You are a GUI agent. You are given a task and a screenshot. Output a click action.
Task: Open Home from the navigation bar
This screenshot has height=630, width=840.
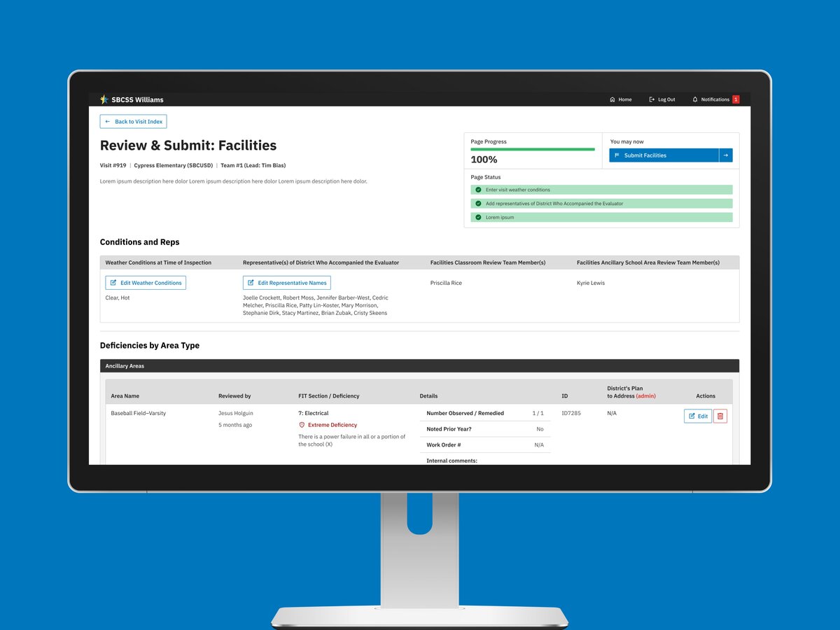coord(620,99)
